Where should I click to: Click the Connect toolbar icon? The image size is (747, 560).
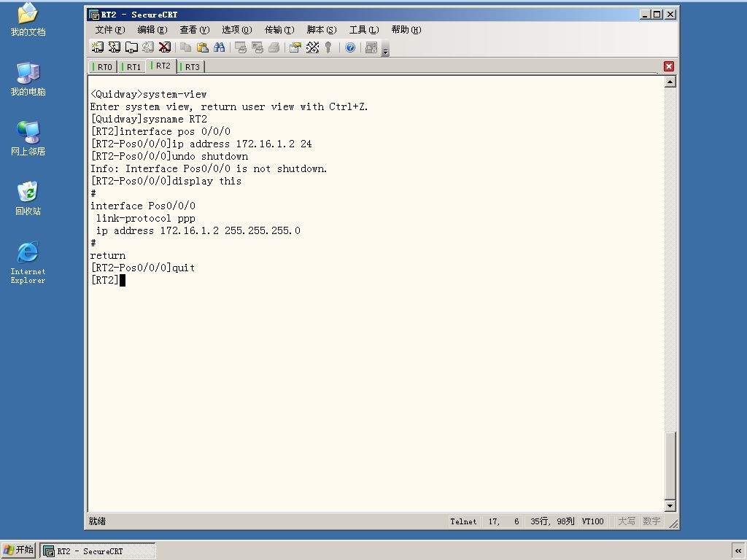click(97, 47)
